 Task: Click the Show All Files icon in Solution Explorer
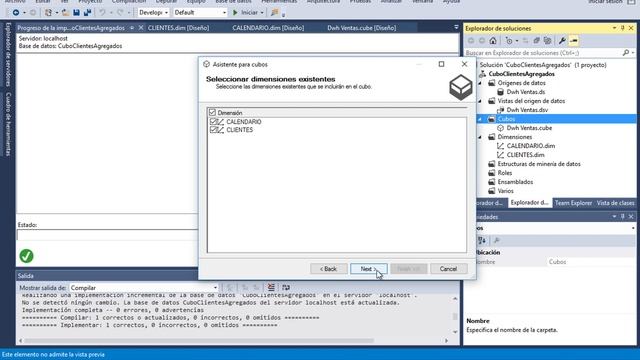point(548,40)
